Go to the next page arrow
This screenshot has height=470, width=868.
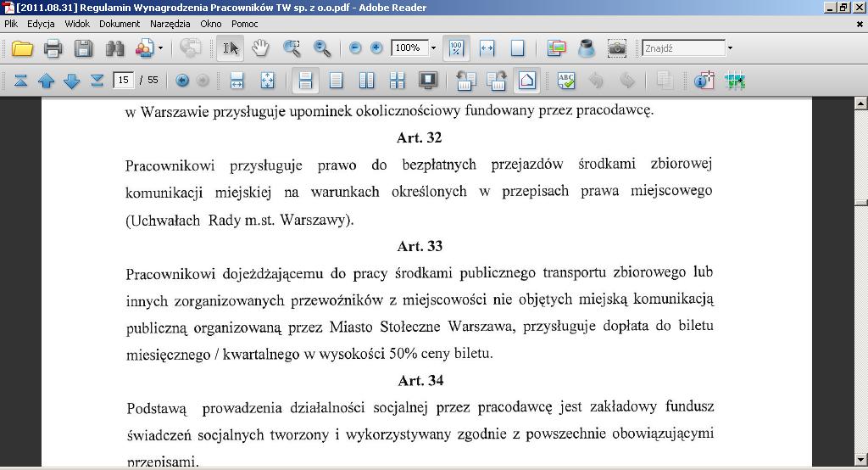pos(71,81)
